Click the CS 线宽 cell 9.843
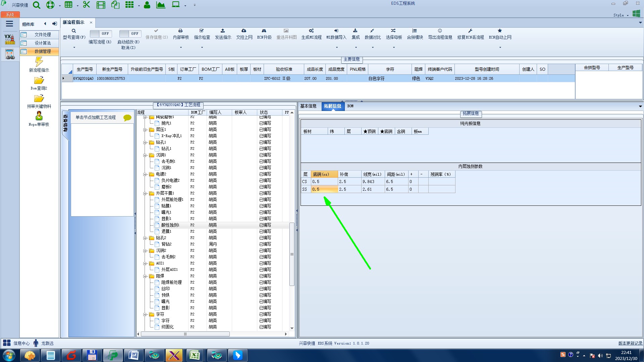The image size is (644, 362). 373,182
